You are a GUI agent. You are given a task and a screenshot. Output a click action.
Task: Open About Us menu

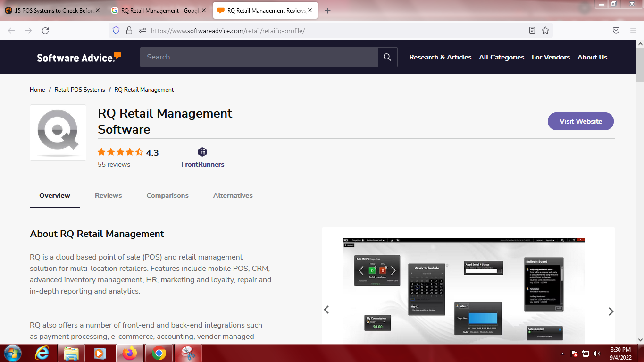tap(592, 57)
